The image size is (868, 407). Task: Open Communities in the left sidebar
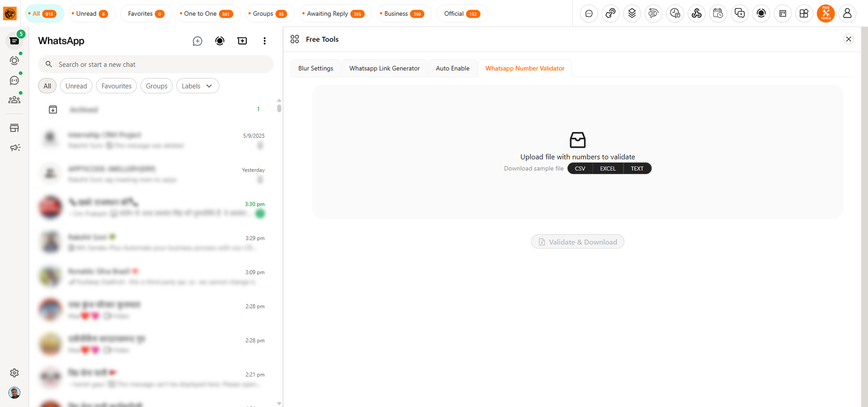[x=15, y=100]
